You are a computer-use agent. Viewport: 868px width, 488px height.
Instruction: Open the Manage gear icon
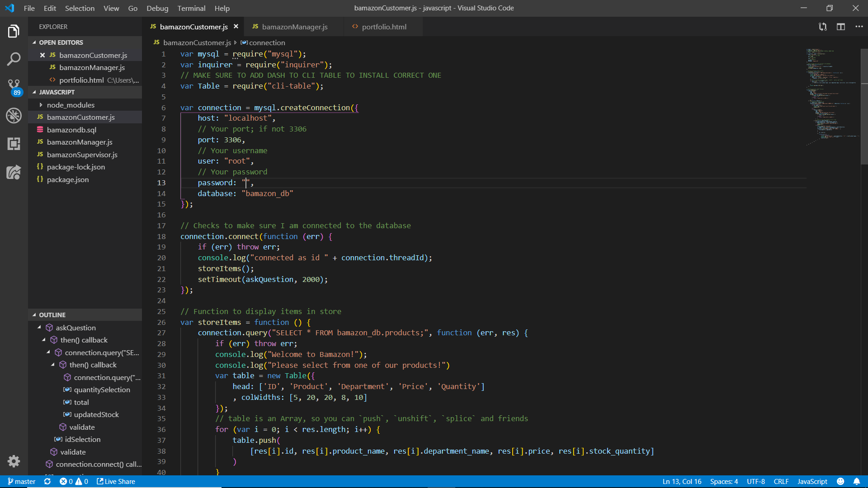point(14,461)
